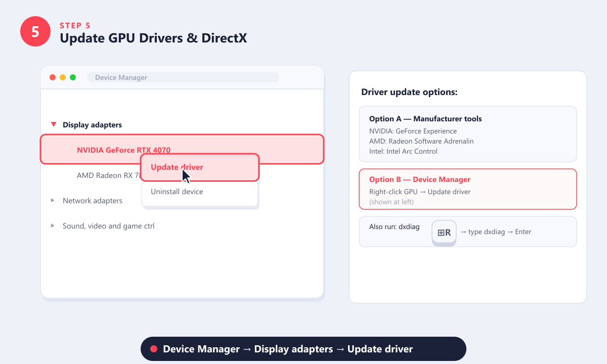Click the red traffic-light window dot
This screenshot has height=364, width=607.
tap(53, 77)
